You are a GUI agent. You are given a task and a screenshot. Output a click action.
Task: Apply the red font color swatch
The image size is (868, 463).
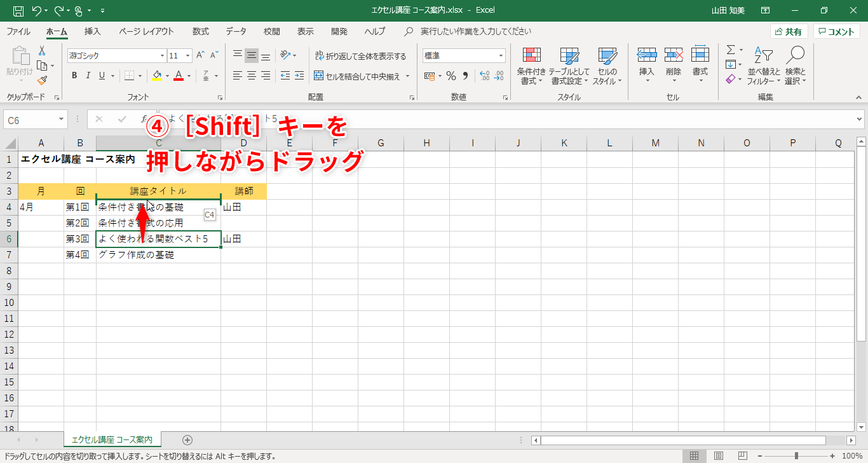[179, 76]
